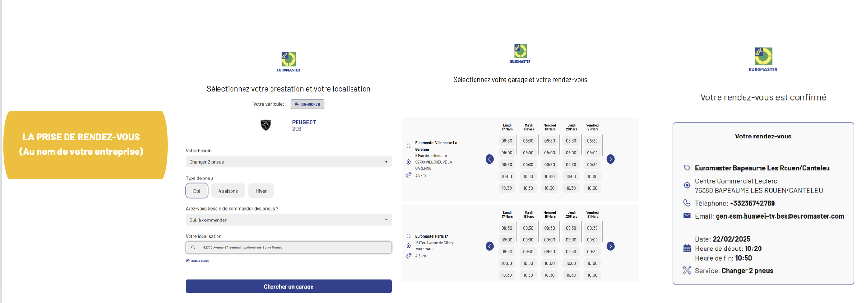
Task: Click the Euromaster logo above garage selection
Action: click(520, 54)
